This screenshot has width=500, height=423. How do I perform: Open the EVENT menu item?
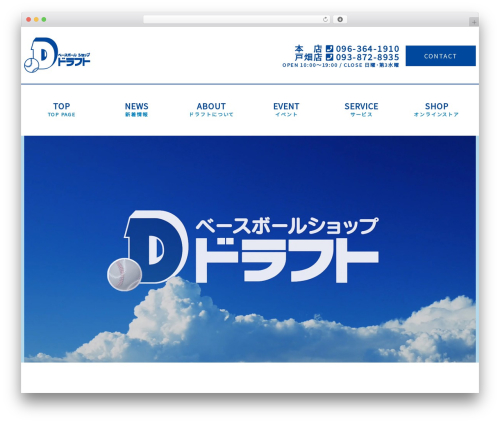(286, 110)
